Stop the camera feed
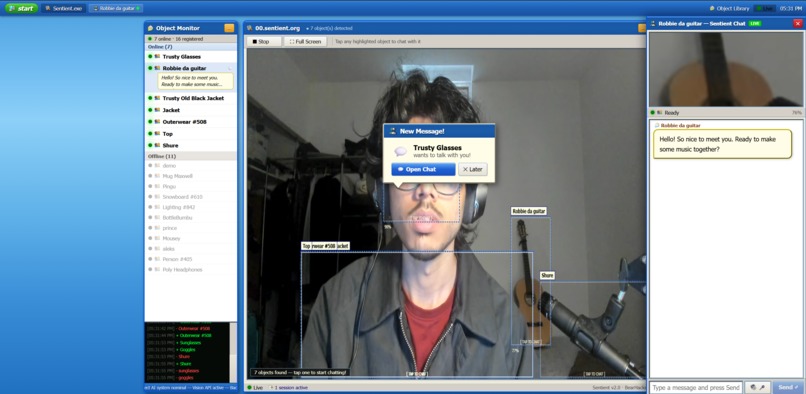The image size is (806, 394). (264, 41)
